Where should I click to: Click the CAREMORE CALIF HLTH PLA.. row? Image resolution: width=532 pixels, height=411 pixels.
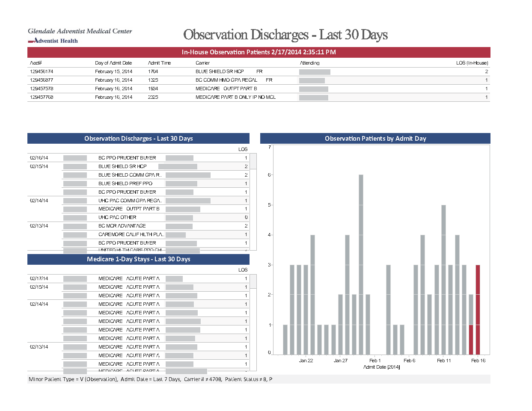(x=156, y=234)
